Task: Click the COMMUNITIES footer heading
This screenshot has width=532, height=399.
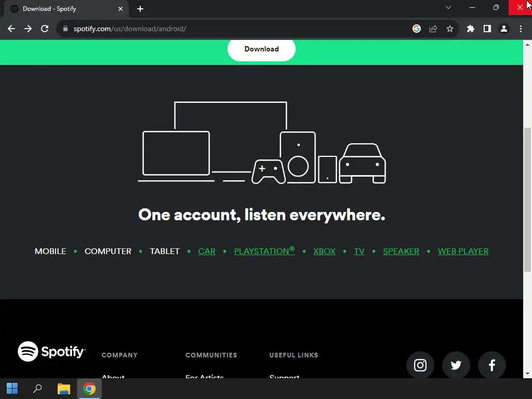Action: coord(211,355)
